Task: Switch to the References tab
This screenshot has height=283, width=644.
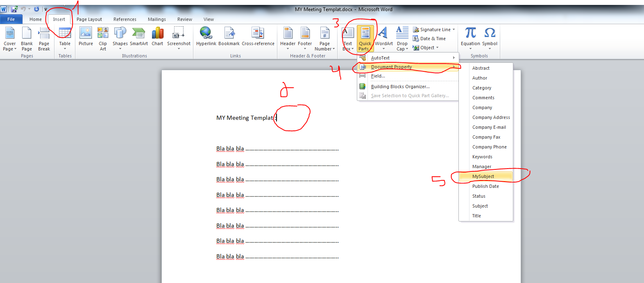Action: [x=125, y=19]
